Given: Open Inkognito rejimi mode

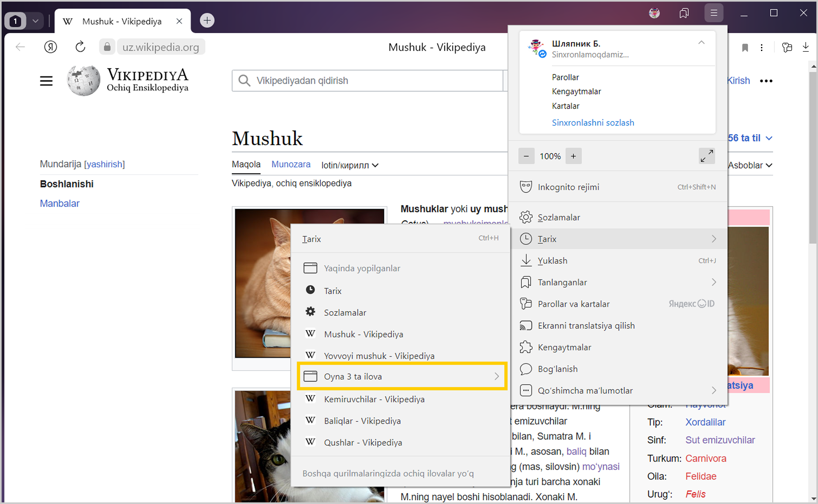Looking at the screenshot, I should tap(568, 187).
